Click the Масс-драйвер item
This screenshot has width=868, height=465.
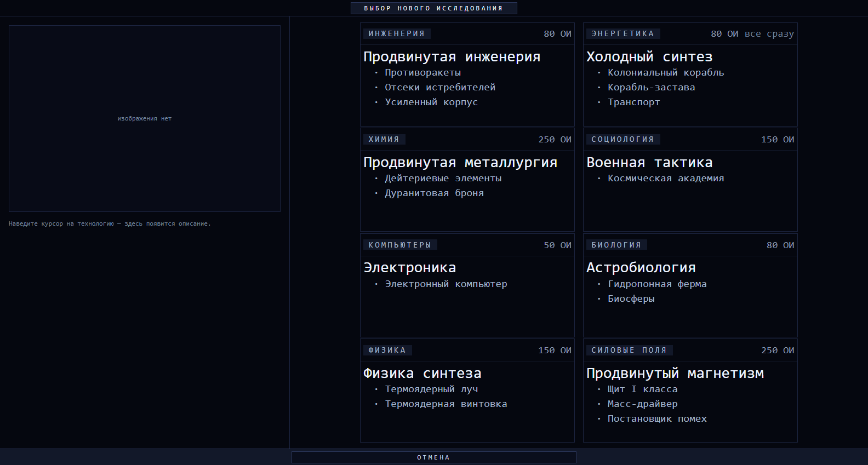pyautogui.click(x=642, y=404)
